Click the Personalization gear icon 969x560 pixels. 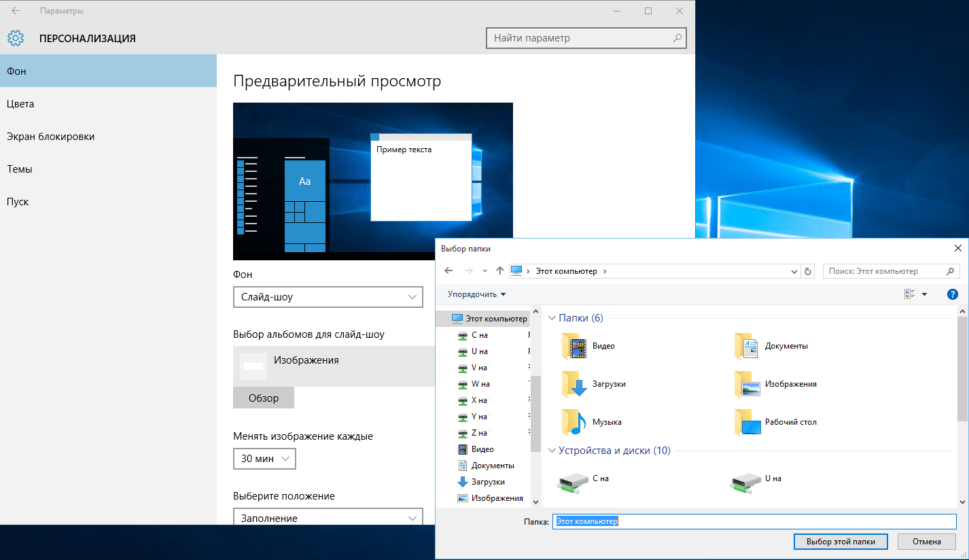click(16, 38)
